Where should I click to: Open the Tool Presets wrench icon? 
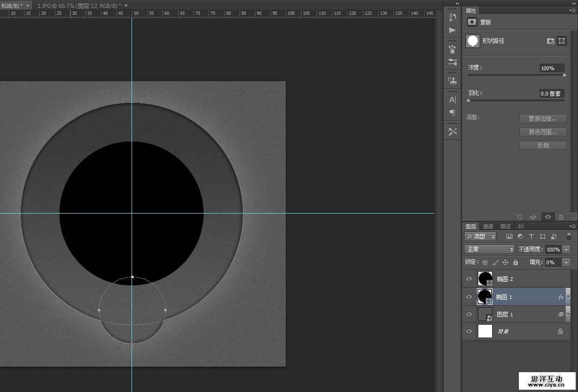pyautogui.click(x=452, y=131)
